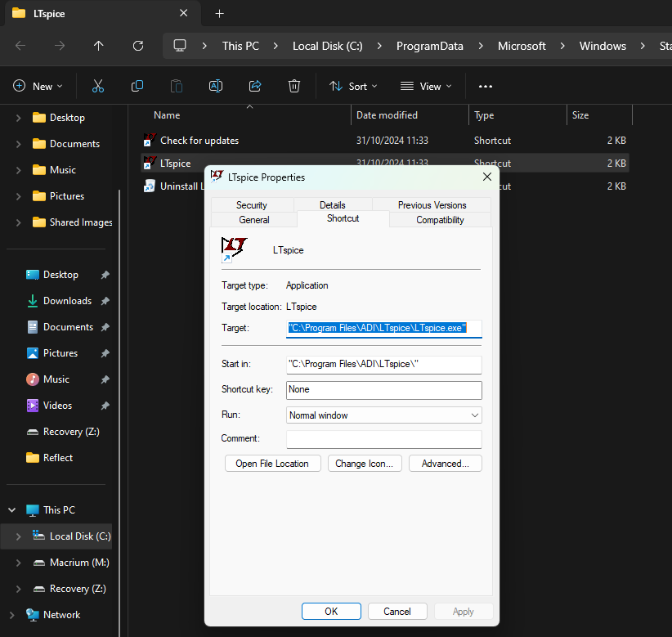Switch to the Previous Versions tab
This screenshot has width=672, height=637.
[432, 205]
